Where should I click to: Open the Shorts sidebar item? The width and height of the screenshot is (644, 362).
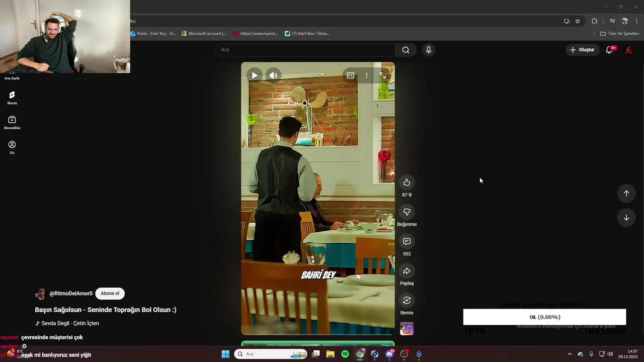pyautogui.click(x=12, y=98)
